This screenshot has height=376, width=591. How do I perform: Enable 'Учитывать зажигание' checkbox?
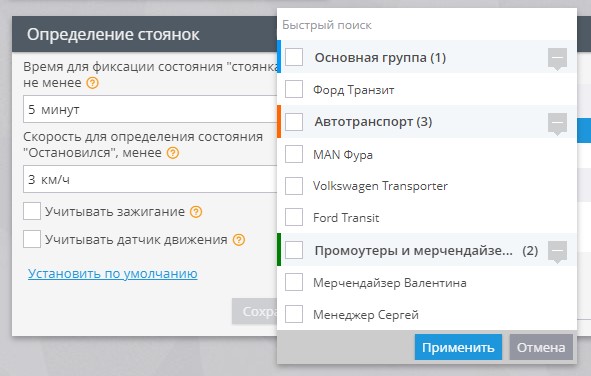(32, 211)
